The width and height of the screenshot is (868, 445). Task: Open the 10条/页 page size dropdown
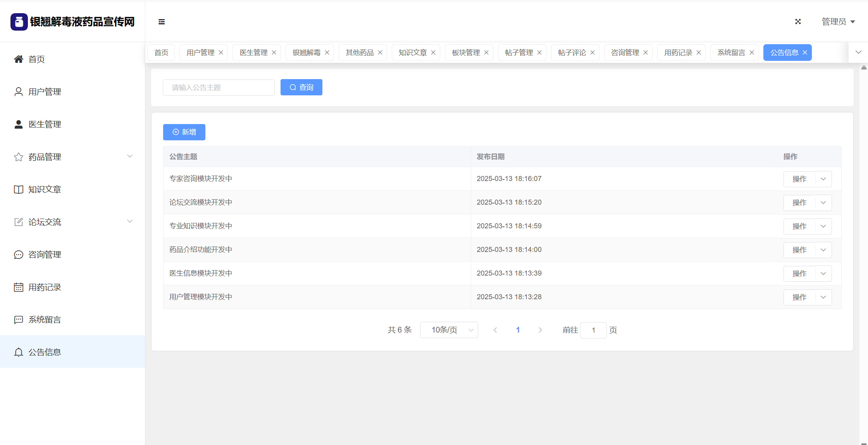click(x=449, y=330)
